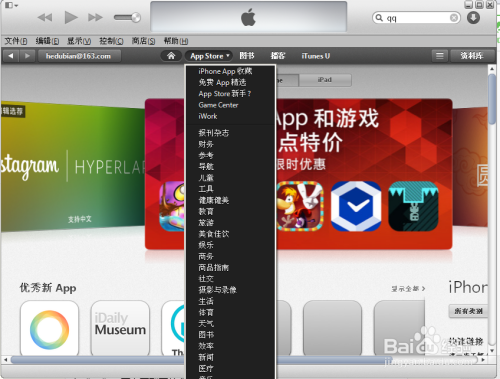Open the downloads arrow icon
This screenshot has width=500, height=379.
[x=473, y=18]
